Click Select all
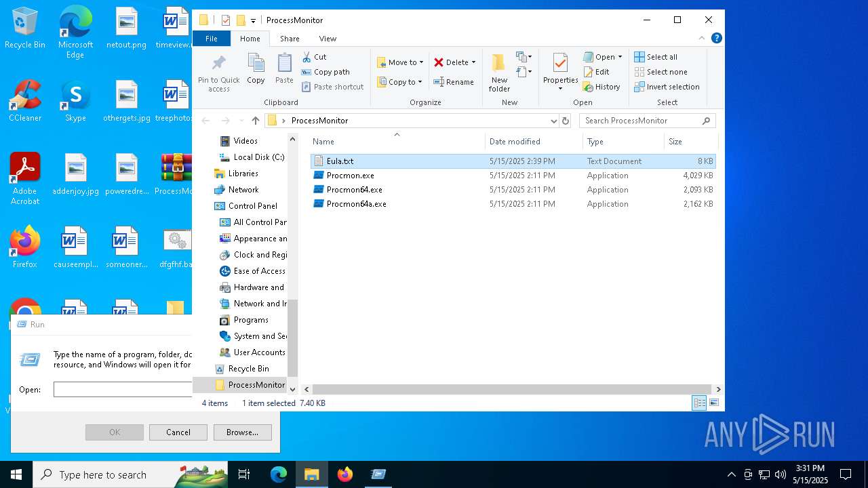Image resolution: width=868 pixels, height=488 pixels. [x=656, y=57]
